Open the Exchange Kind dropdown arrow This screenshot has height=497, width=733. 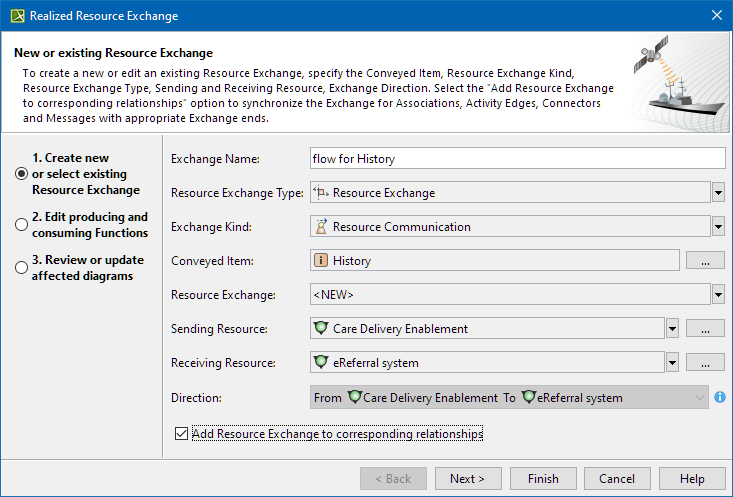tap(718, 227)
